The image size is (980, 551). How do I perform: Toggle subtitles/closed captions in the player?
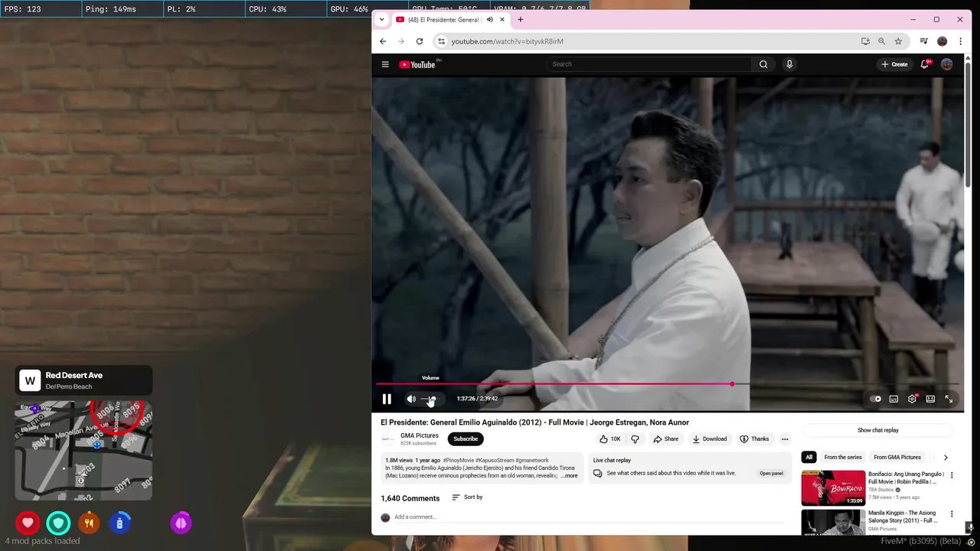pyautogui.click(x=893, y=399)
